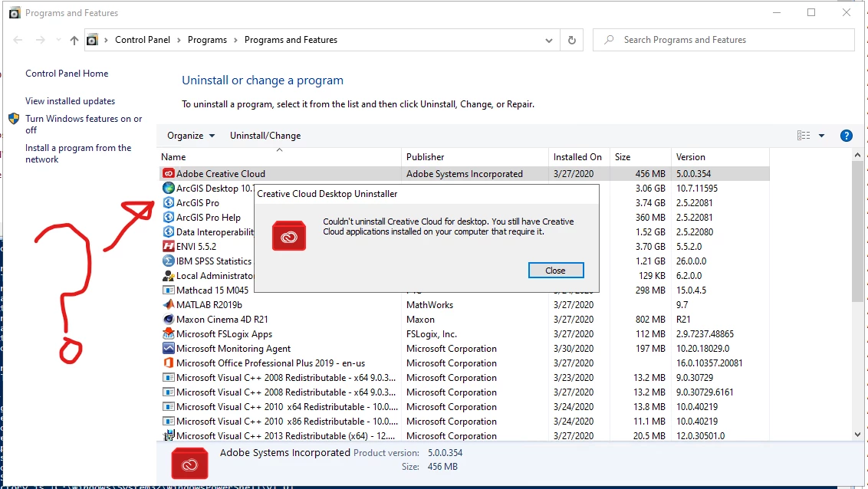Sort list by Version column
The width and height of the screenshot is (868, 489).
click(x=720, y=157)
